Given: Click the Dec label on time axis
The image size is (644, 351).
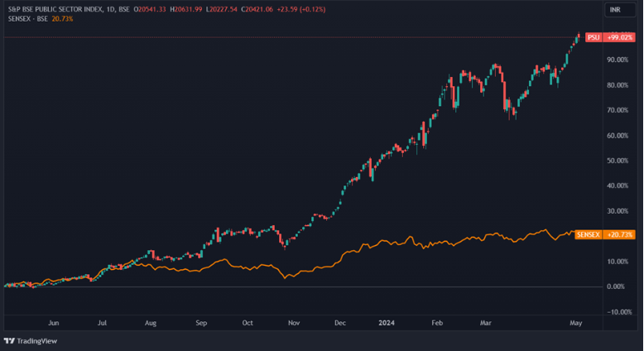Looking at the screenshot, I should (x=340, y=325).
